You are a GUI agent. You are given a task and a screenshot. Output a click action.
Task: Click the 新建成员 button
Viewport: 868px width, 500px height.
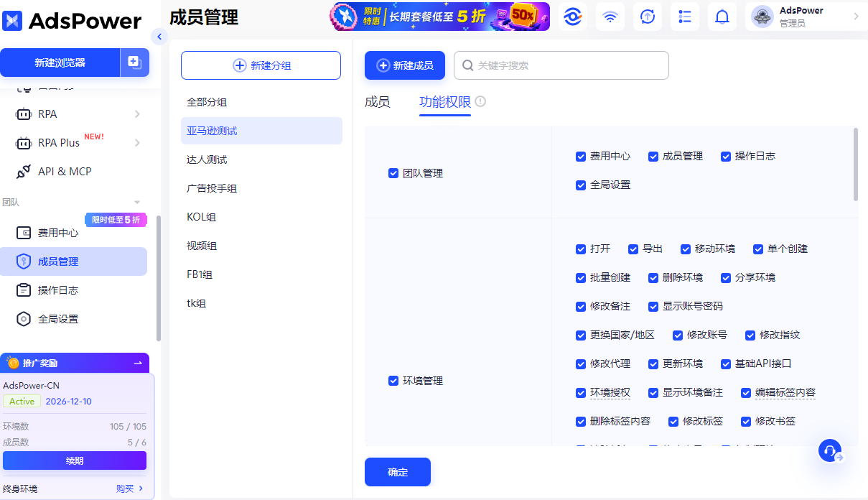pos(405,65)
